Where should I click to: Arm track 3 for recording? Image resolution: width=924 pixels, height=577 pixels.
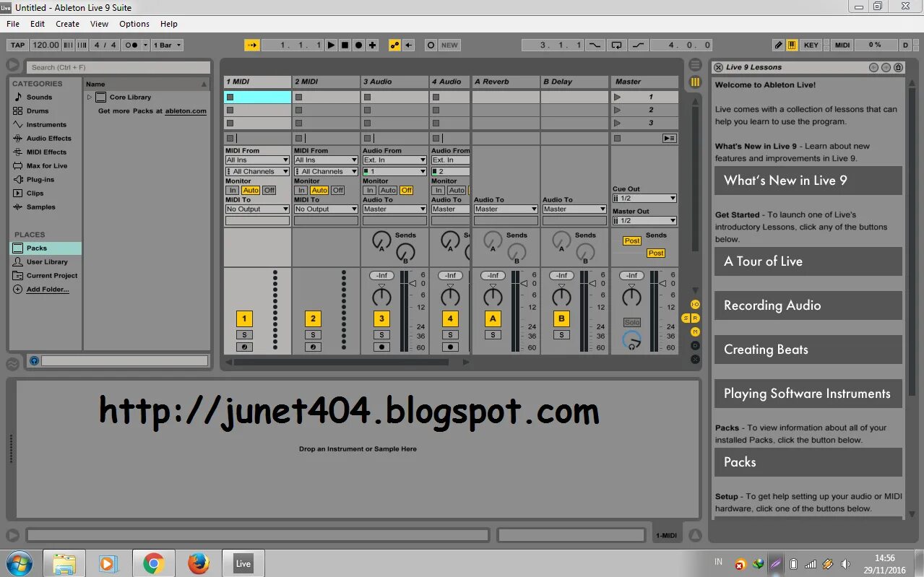point(381,347)
